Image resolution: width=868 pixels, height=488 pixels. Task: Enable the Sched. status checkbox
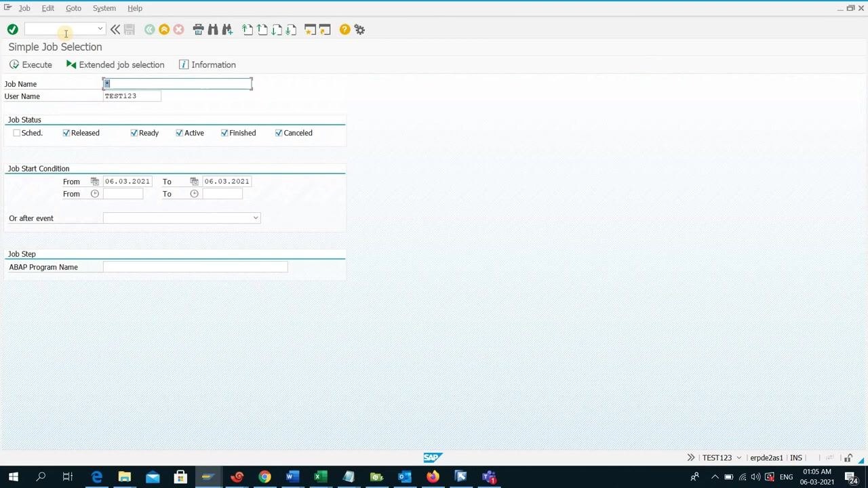(x=16, y=133)
